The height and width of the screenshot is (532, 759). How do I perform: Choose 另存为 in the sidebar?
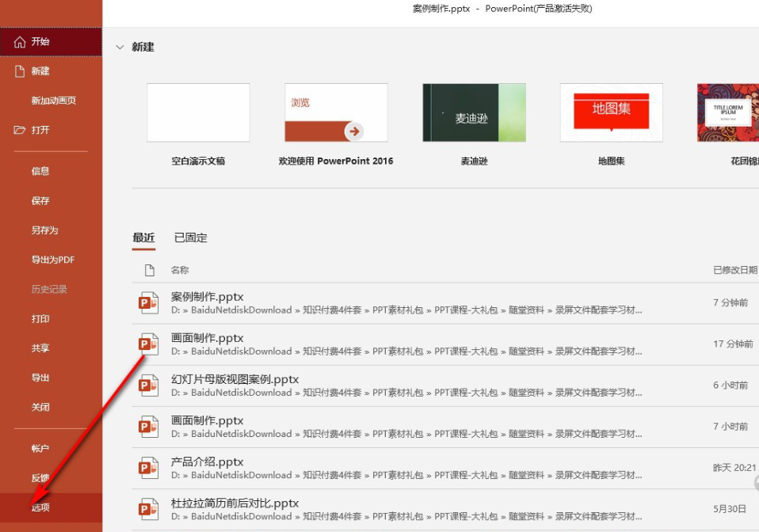click(x=51, y=230)
